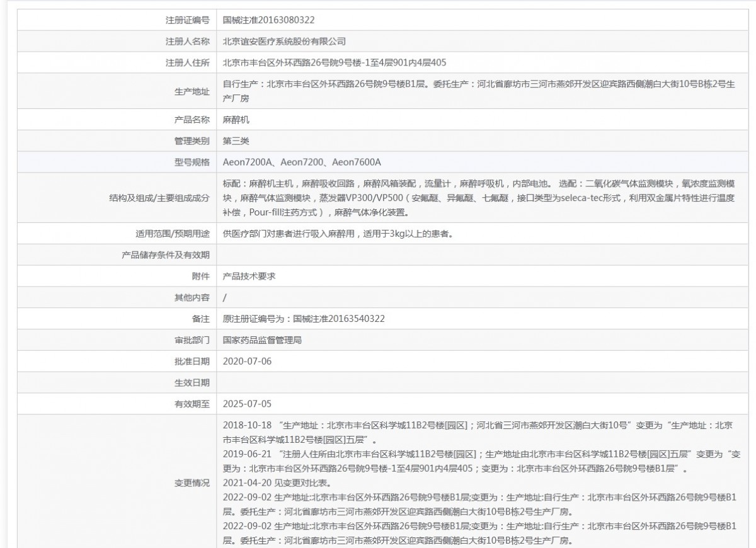Click the '管理类别' row label
This screenshot has width=756, height=548.
(x=192, y=140)
